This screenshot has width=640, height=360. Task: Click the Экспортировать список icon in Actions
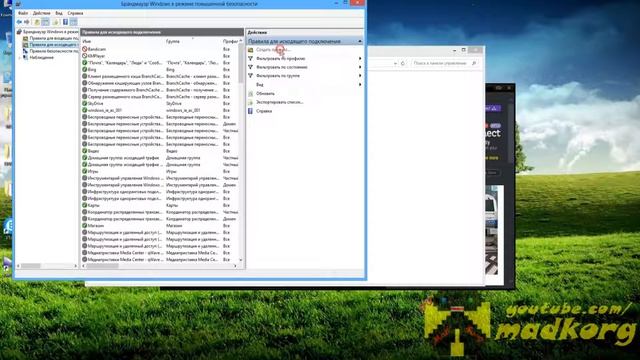[251, 102]
